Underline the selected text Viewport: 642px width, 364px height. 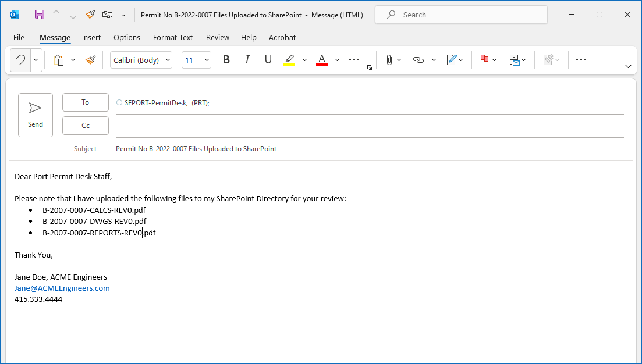click(268, 59)
